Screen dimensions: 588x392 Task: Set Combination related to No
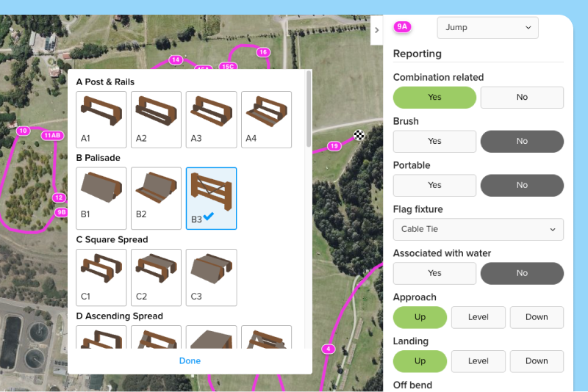coord(522,98)
